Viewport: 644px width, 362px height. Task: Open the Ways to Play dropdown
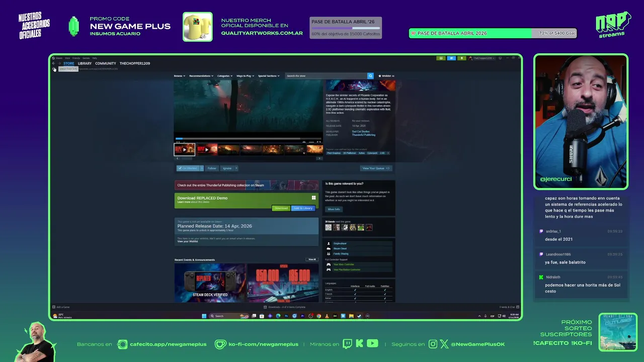[x=245, y=76]
